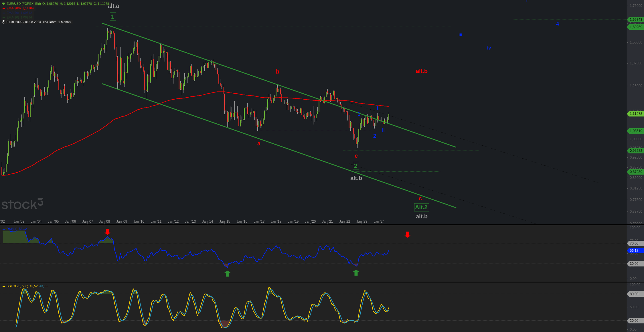Select the EMA(200) 1,14784 legend entry
The image size is (644, 332).
[20, 8]
